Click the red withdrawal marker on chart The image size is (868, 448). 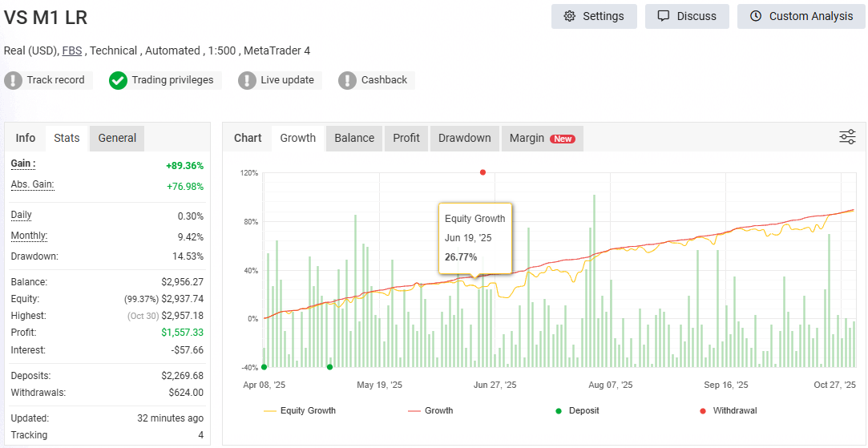pos(482,172)
